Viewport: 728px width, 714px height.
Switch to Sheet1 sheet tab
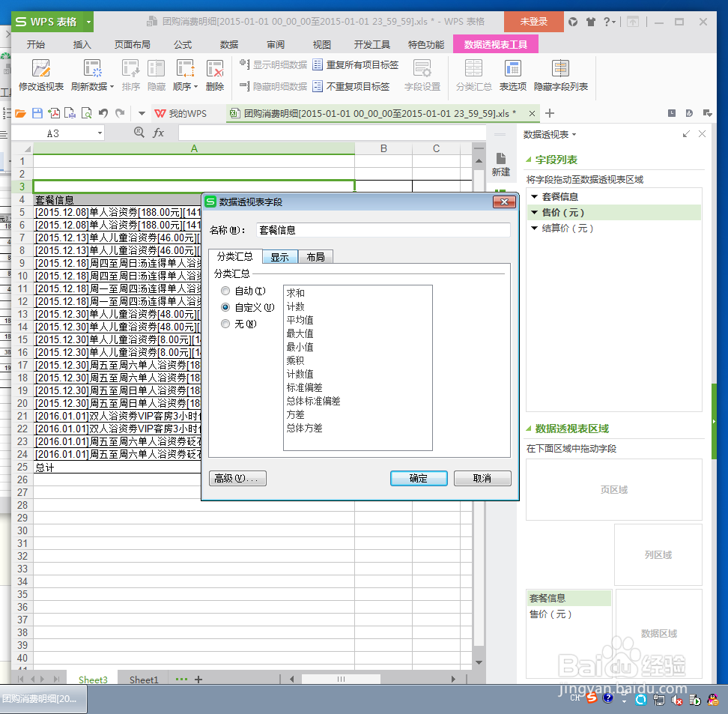pyautogui.click(x=144, y=680)
